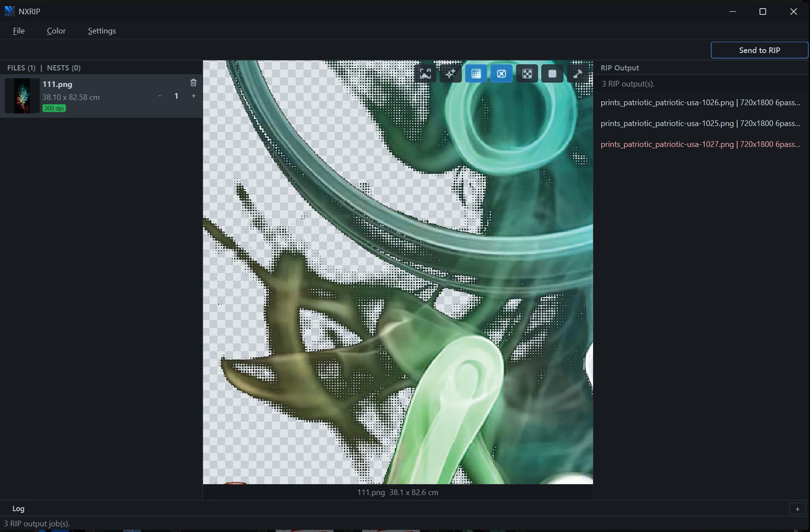Screen dimensions: 810x532
Task: Click the preview caption 111.png 38.1 x 82.6 cm
Action: (398, 492)
